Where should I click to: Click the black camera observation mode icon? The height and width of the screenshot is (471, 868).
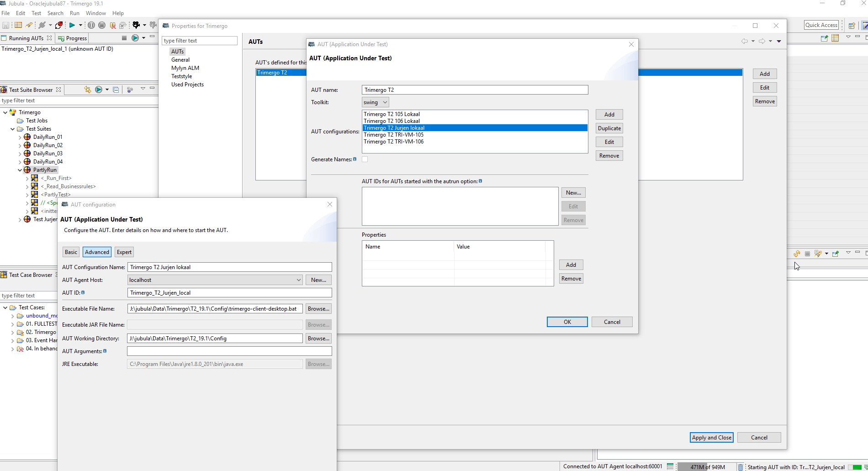[x=136, y=25]
